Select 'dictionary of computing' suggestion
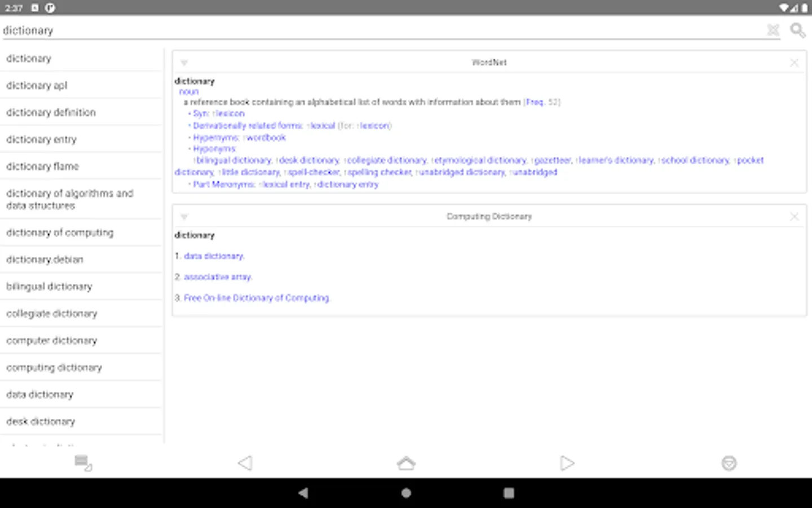 click(81, 233)
